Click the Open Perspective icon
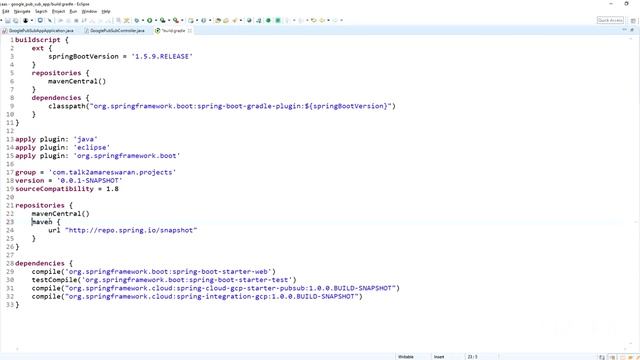Image resolution: width=640 pixels, height=360 pixels. pos(633,20)
